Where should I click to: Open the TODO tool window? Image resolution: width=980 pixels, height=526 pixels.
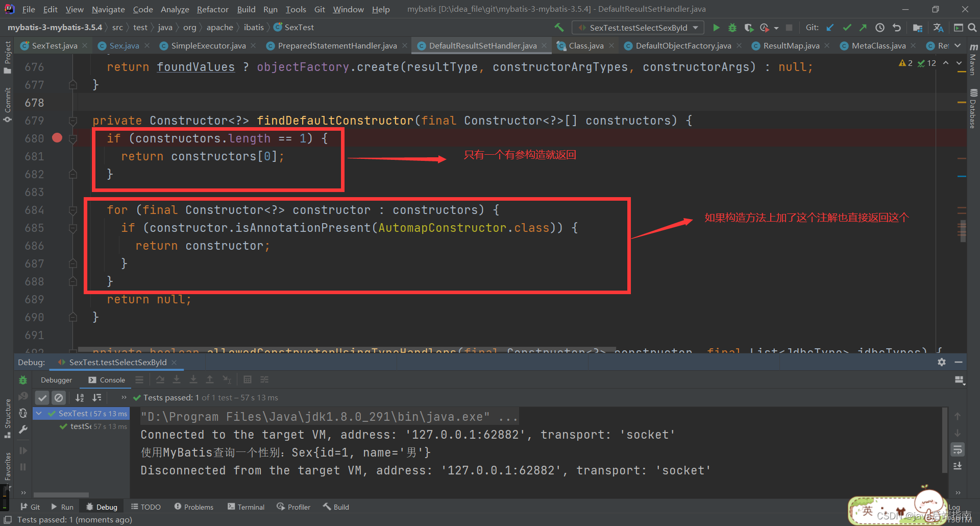click(146, 507)
